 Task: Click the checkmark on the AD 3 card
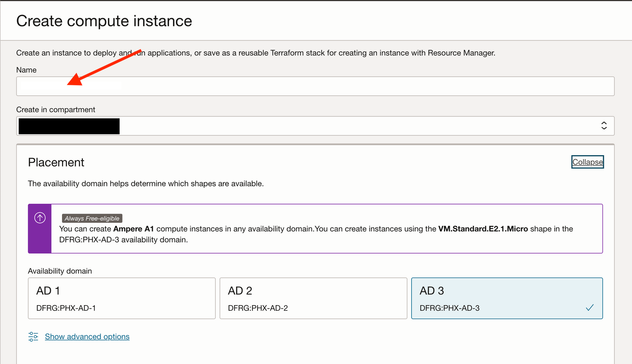click(x=590, y=307)
